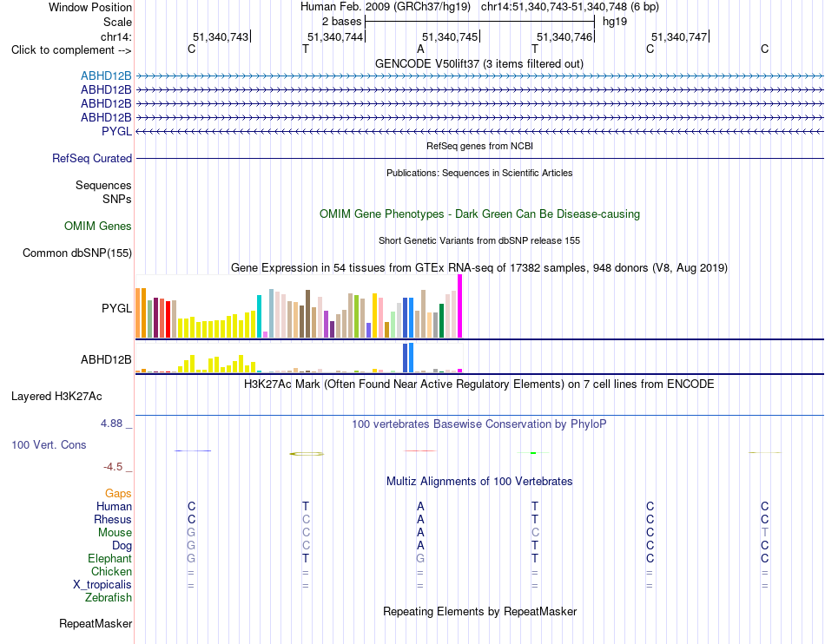Click 'Repeating Elements by RepeatMasker' title

point(479,611)
